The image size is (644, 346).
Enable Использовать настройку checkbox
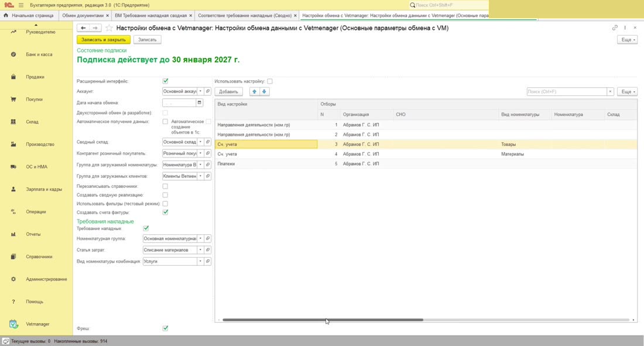tap(270, 81)
